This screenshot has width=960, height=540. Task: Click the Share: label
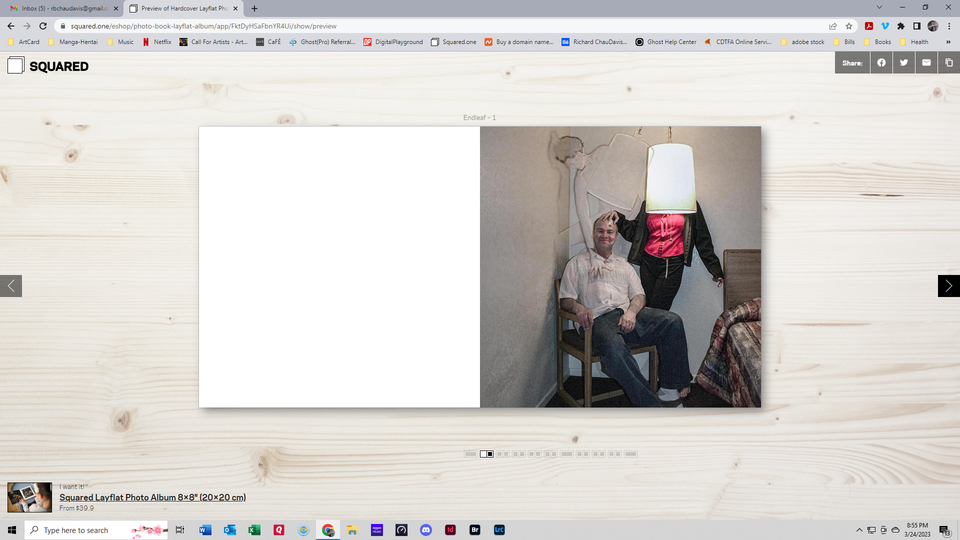852,62
